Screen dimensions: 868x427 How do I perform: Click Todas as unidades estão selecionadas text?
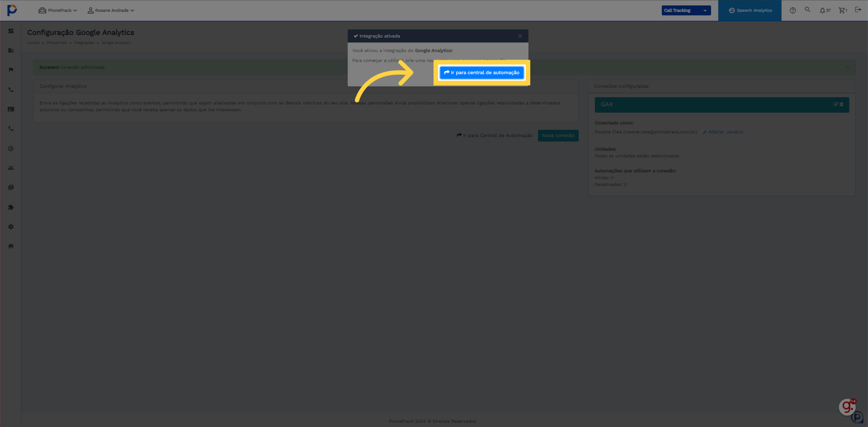pyautogui.click(x=637, y=156)
